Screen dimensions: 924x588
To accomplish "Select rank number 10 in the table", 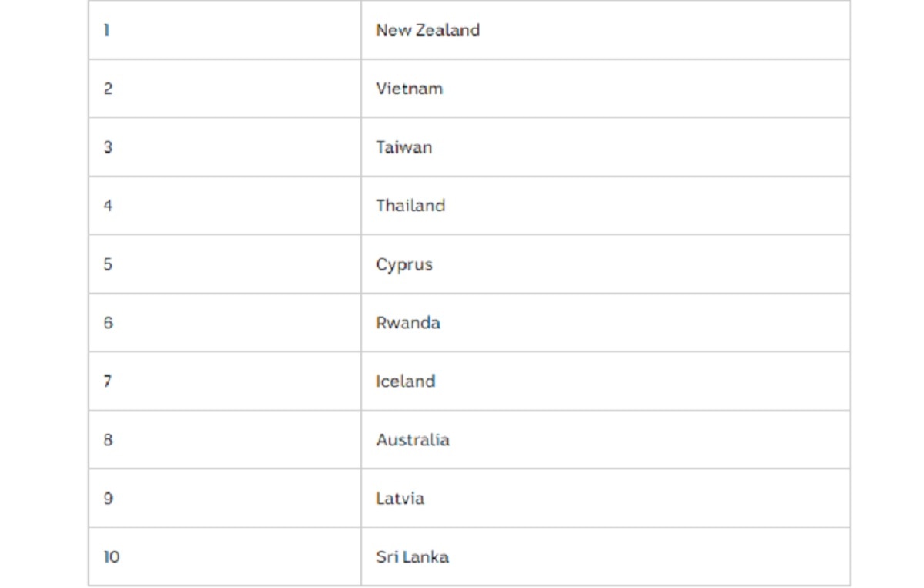I will (x=112, y=557).
